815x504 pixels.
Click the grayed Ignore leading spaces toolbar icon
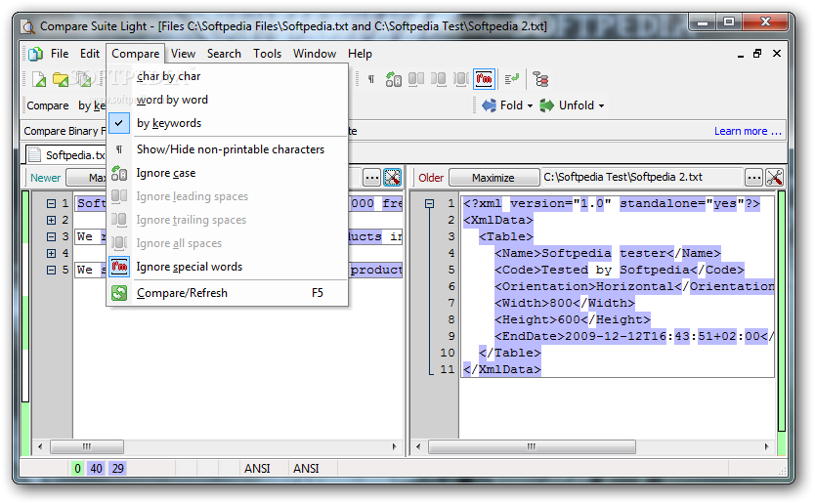click(416, 79)
